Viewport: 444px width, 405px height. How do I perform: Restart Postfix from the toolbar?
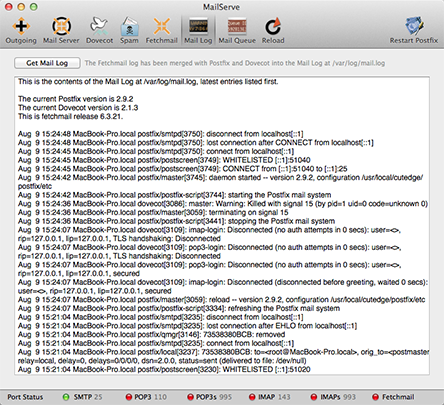point(414,31)
